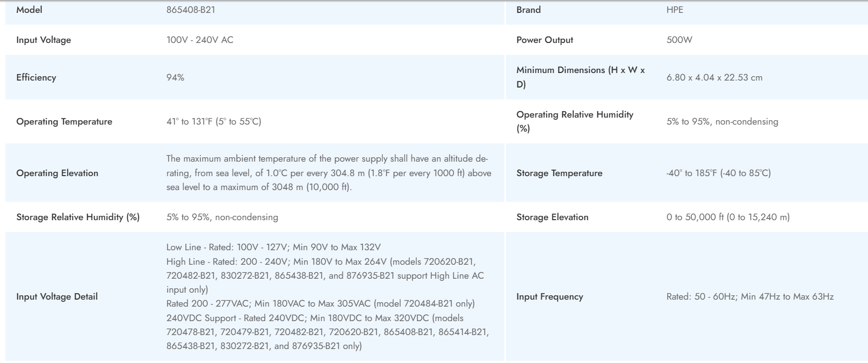This screenshot has width=868, height=363.
Task: Click the altitude de-rating description text
Action: (328, 173)
